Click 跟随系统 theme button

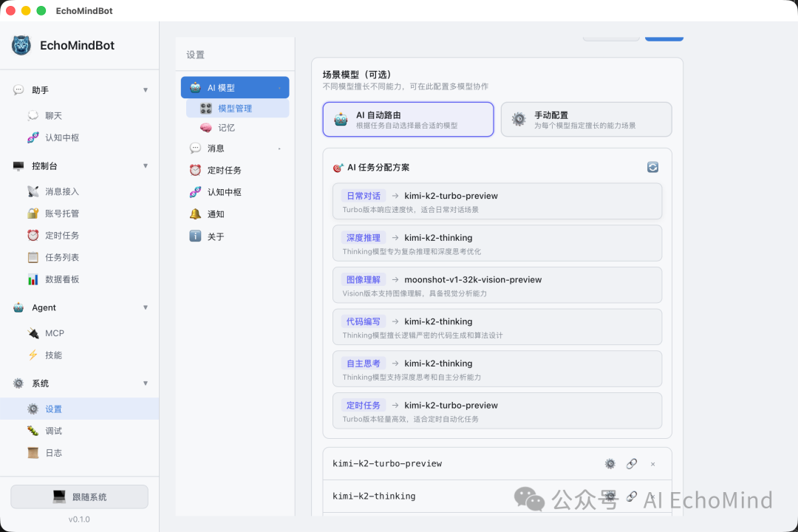[79, 497]
